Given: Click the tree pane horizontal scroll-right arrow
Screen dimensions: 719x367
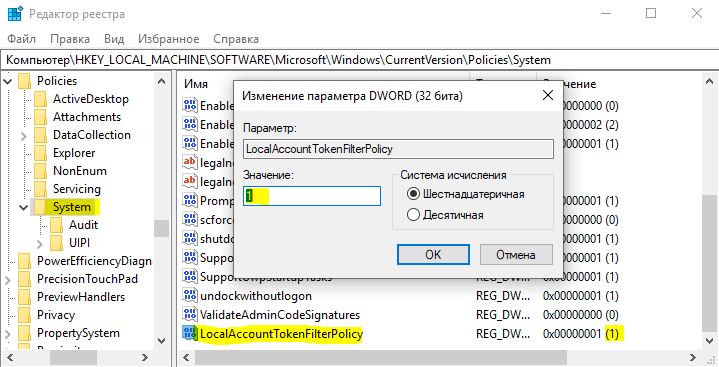Looking at the screenshot, I should 145,357.
